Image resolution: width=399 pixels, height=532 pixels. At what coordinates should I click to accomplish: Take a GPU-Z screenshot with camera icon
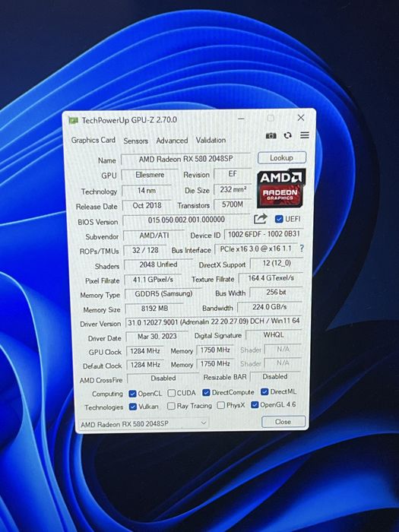[271, 136]
